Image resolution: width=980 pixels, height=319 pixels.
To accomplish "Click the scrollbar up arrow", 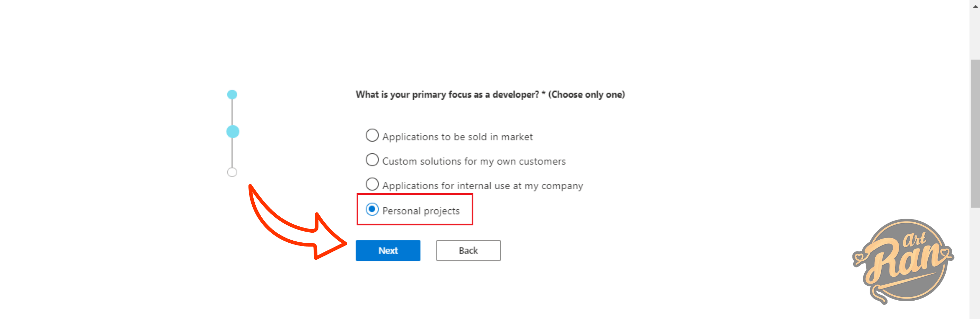I will (975, 6).
